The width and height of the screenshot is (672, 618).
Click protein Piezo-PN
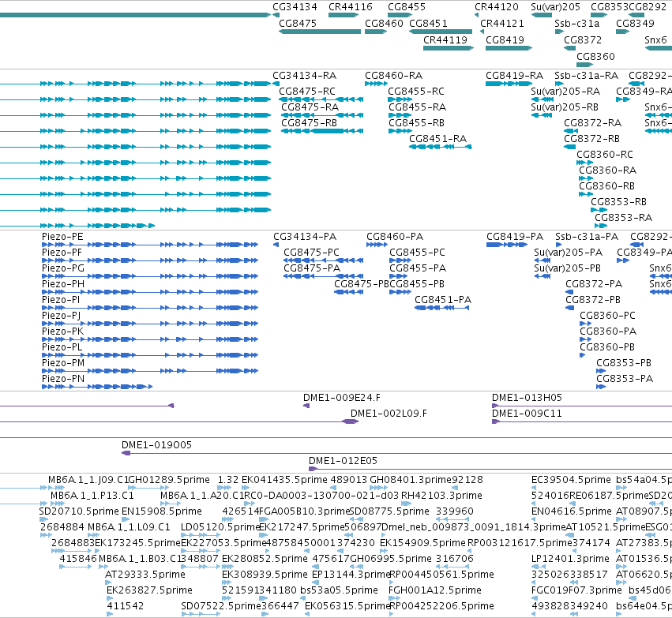(x=63, y=379)
